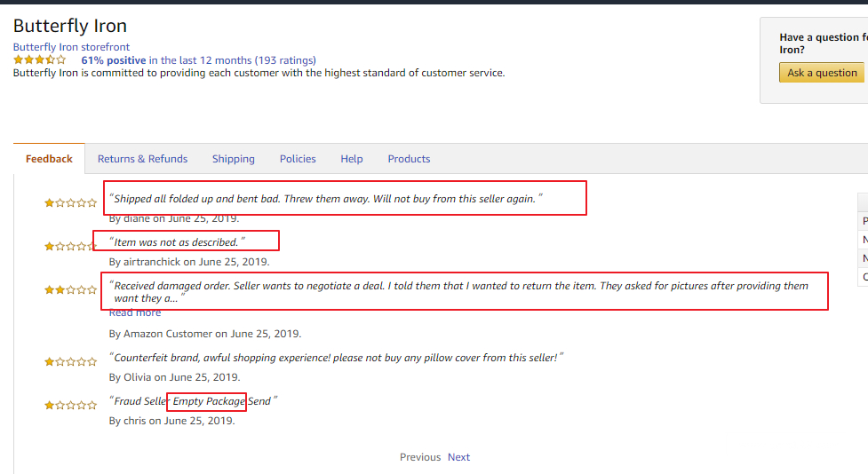Open the Butterfly Iron storefront link
Screen dimensions: 868x474
[x=71, y=47]
